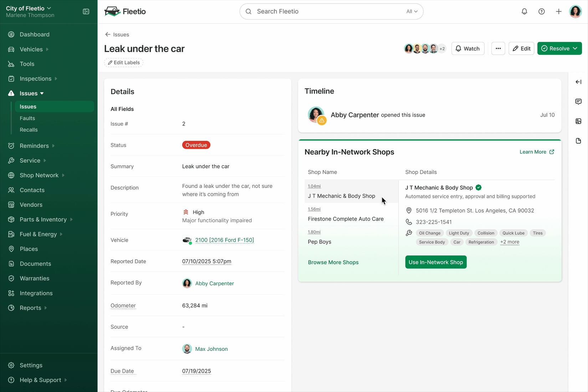Image resolution: width=588 pixels, height=392 pixels.
Task: Expand the Shop Network submenu arrow
Action: (x=63, y=175)
